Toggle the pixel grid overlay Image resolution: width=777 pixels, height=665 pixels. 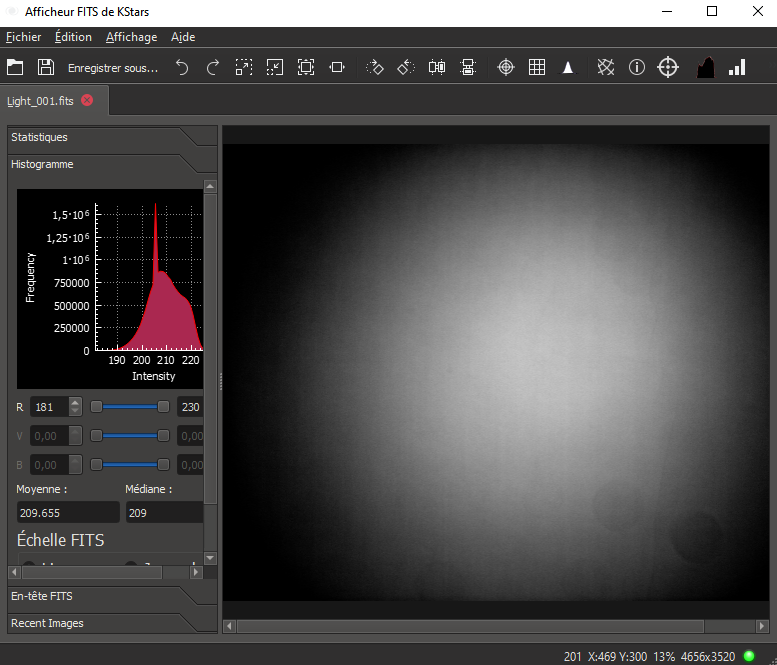(537, 67)
